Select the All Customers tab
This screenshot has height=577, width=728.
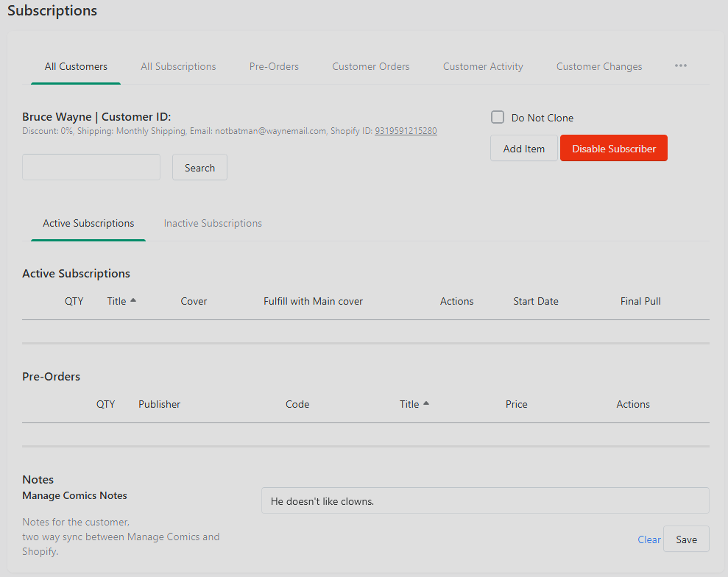pyautogui.click(x=76, y=66)
